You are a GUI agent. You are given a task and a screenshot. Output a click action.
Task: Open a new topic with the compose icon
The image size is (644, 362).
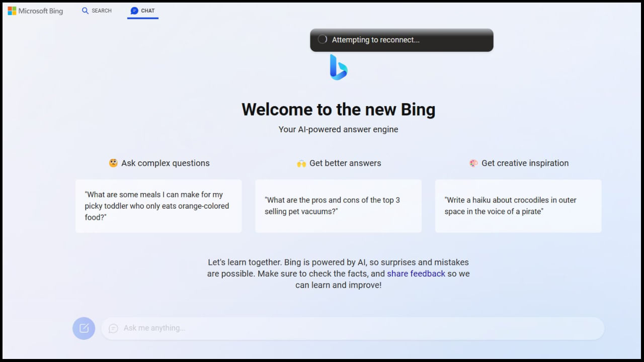tap(84, 328)
